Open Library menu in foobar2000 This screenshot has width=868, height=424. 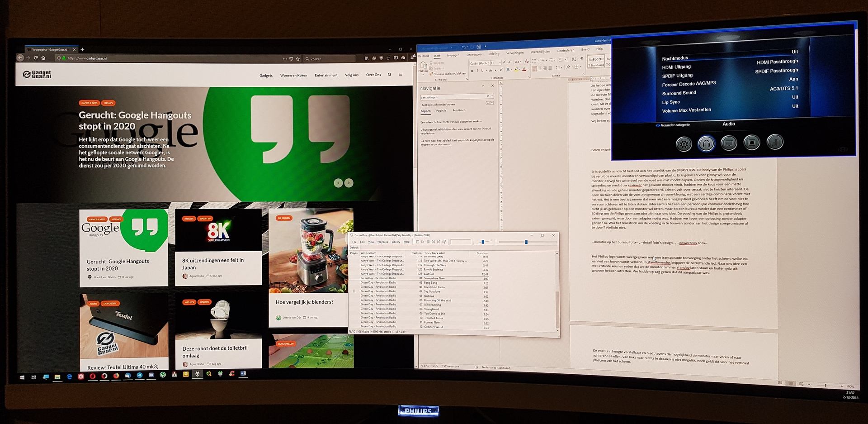pyautogui.click(x=396, y=242)
